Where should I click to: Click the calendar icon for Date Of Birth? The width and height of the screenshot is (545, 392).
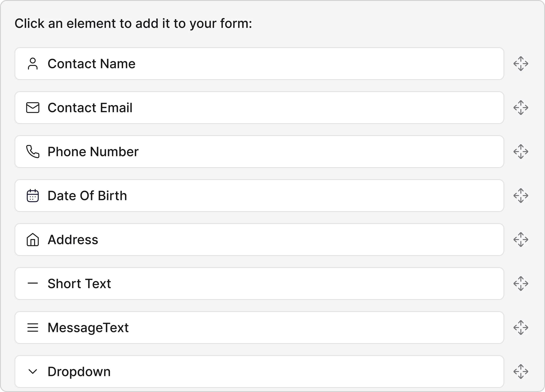coord(33,196)
